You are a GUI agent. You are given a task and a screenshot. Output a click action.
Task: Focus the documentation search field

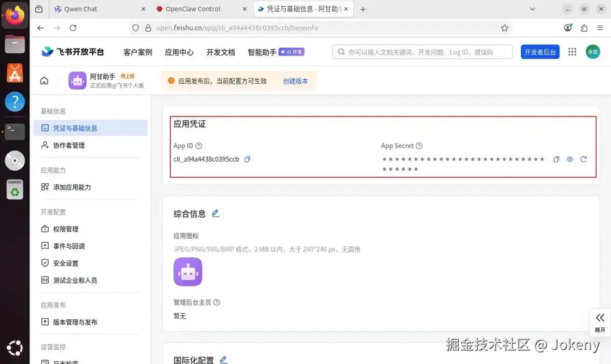(423, 52)
